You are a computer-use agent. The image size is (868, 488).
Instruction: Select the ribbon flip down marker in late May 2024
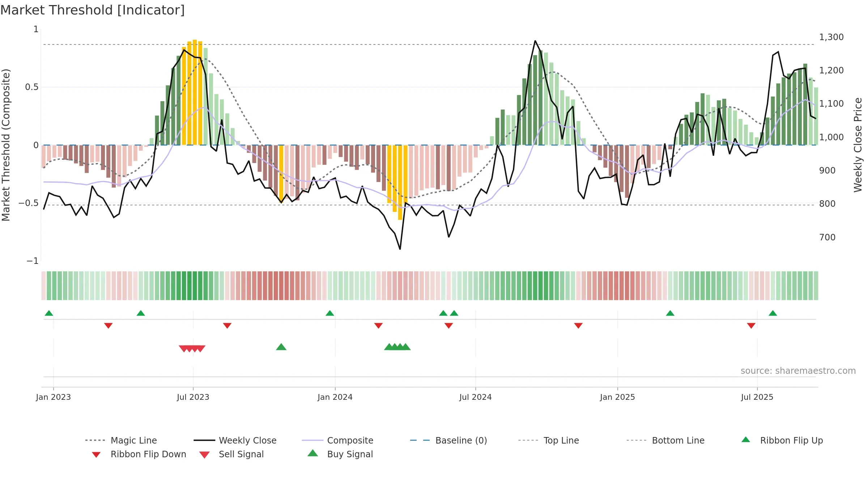pos(449,326)
